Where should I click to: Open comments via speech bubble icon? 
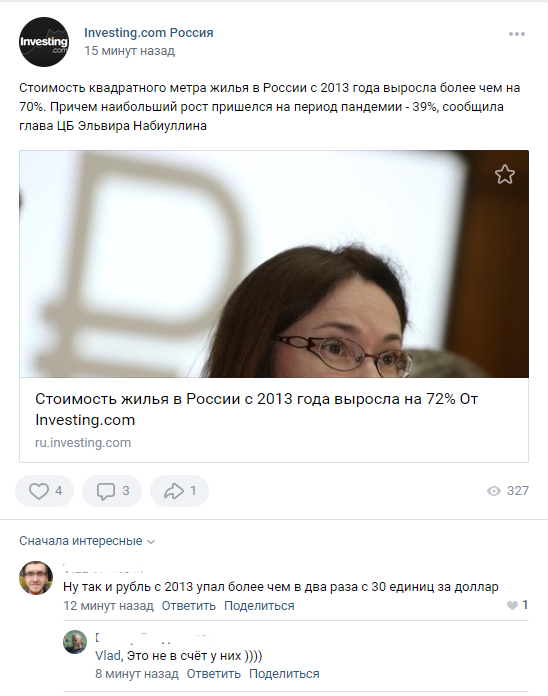tap(106, 491)
